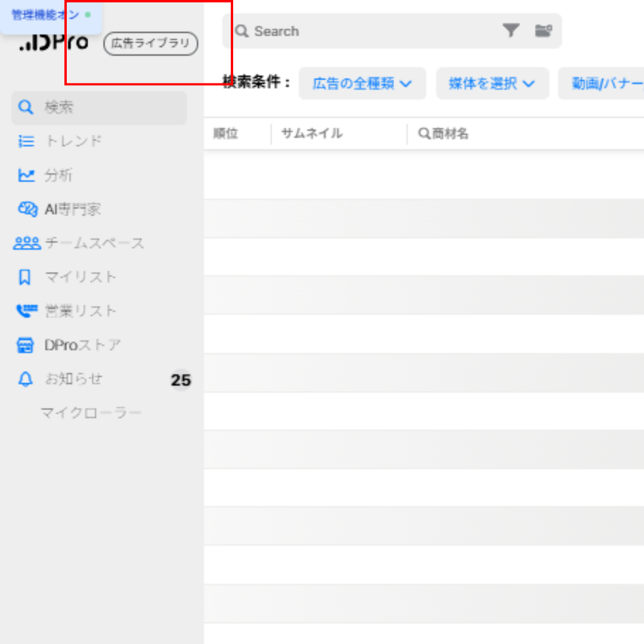This screenshot has height=644, width=644.
Task: Click the search magnifier icon in sidebar
Action: [26, 107]
